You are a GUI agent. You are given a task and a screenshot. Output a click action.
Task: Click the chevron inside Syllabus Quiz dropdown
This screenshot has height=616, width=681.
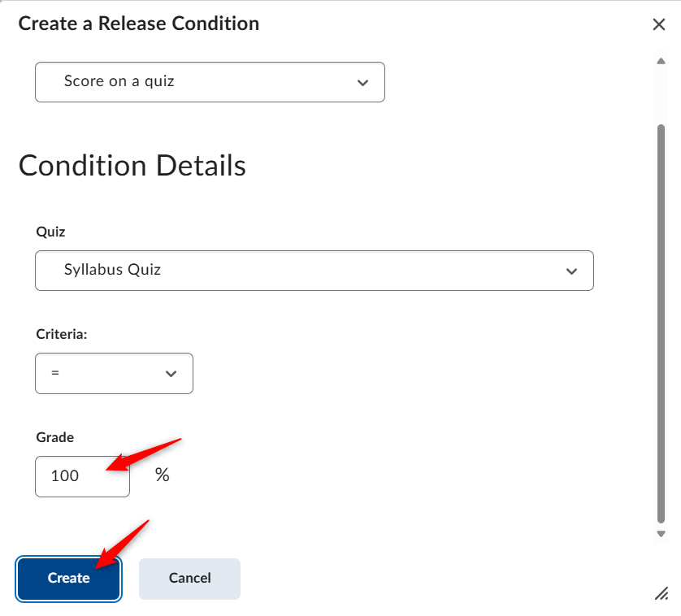(x=571, y=271)
